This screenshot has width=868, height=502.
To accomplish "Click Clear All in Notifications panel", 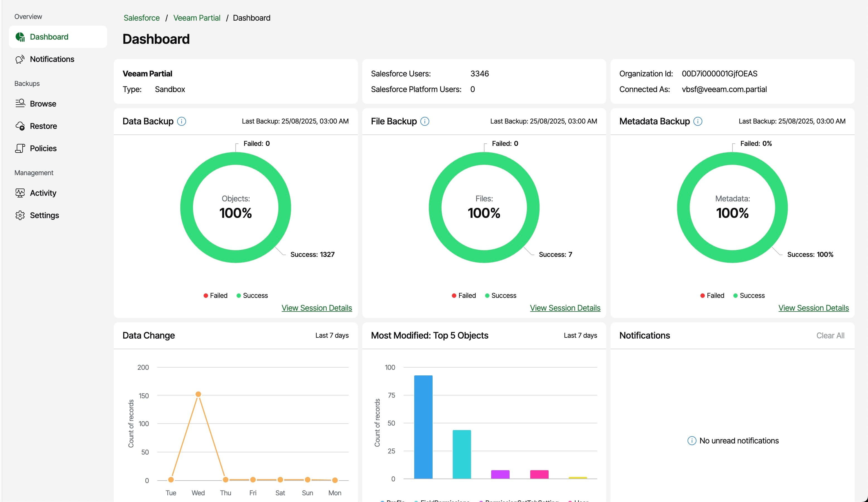I will (x=830, y=335).
